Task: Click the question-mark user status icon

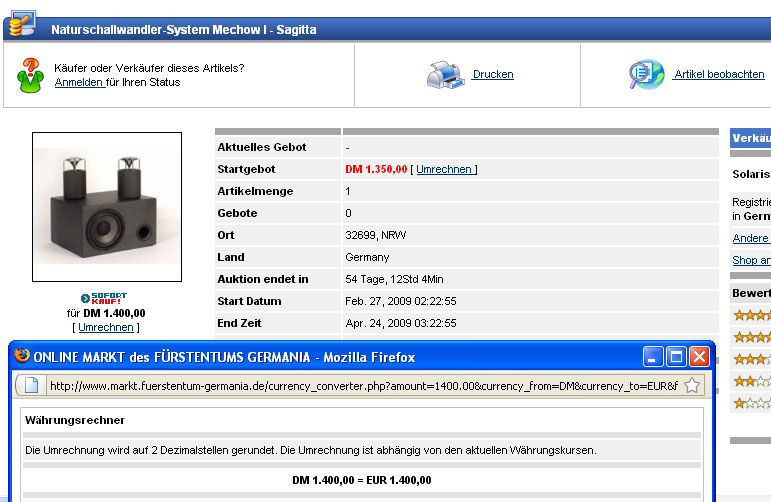Action: point(30,75)
